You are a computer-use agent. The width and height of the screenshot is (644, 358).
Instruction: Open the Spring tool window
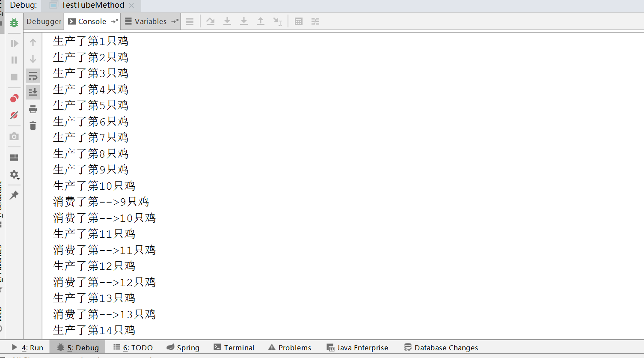pyautogui.click(x=183, y=347)
